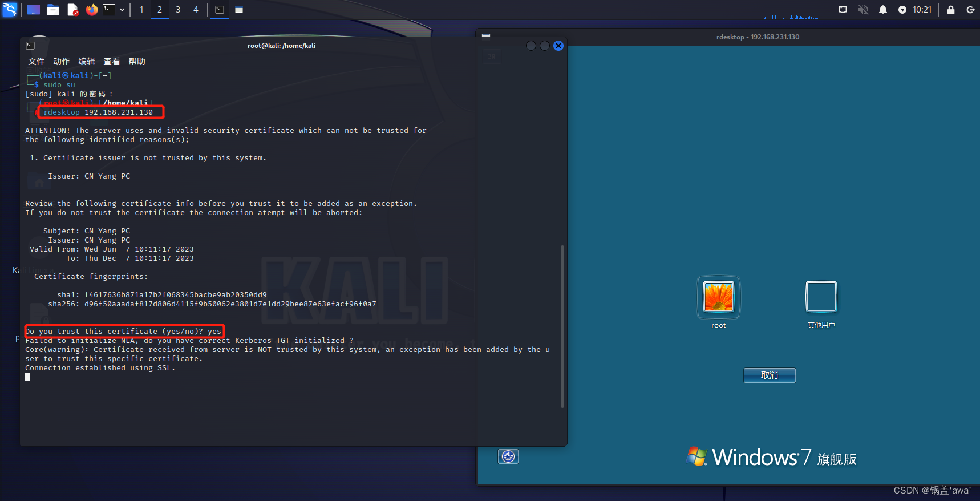The width and height of the screenshot is (980, 501).
Task: Click the 'Subject: CN=Yang-PC' line
Action: pos(87,231)
